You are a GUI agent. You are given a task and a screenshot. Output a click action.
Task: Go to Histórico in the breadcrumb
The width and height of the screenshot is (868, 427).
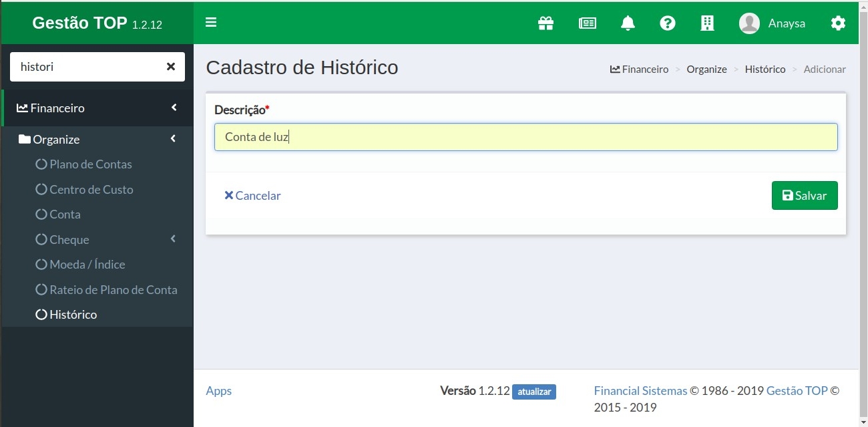[765, 69]
